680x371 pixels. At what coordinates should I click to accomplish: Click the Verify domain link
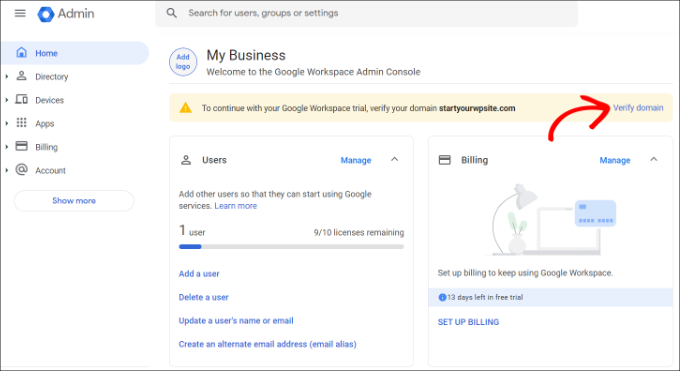[x=638, y=108]
